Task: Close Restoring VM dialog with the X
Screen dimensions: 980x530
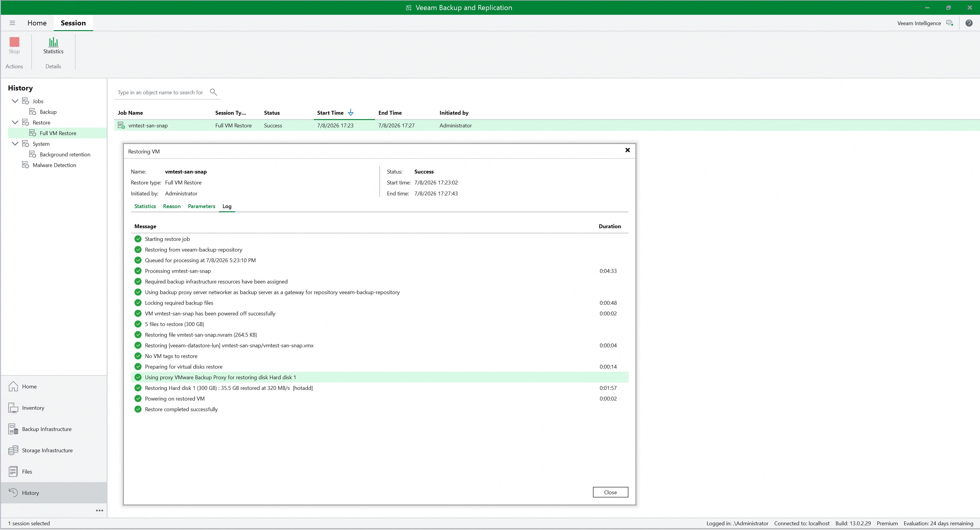Action: tap(627, 150)
